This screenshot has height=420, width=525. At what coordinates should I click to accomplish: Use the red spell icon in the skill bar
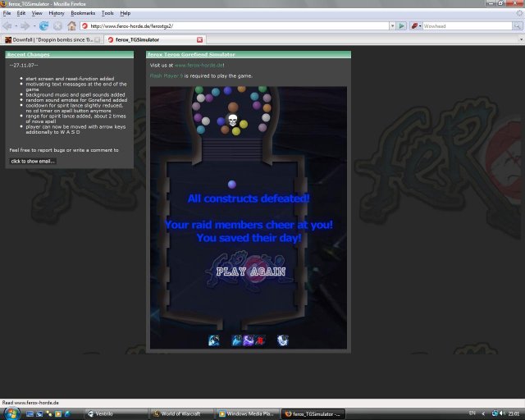260,340
